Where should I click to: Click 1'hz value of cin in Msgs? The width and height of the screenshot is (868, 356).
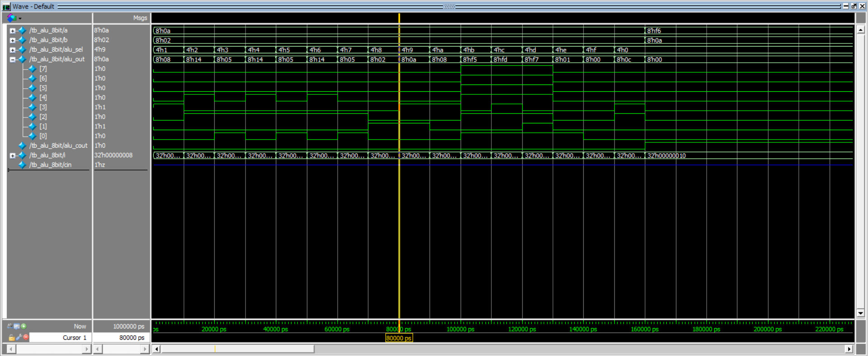[x=99, y=165]
